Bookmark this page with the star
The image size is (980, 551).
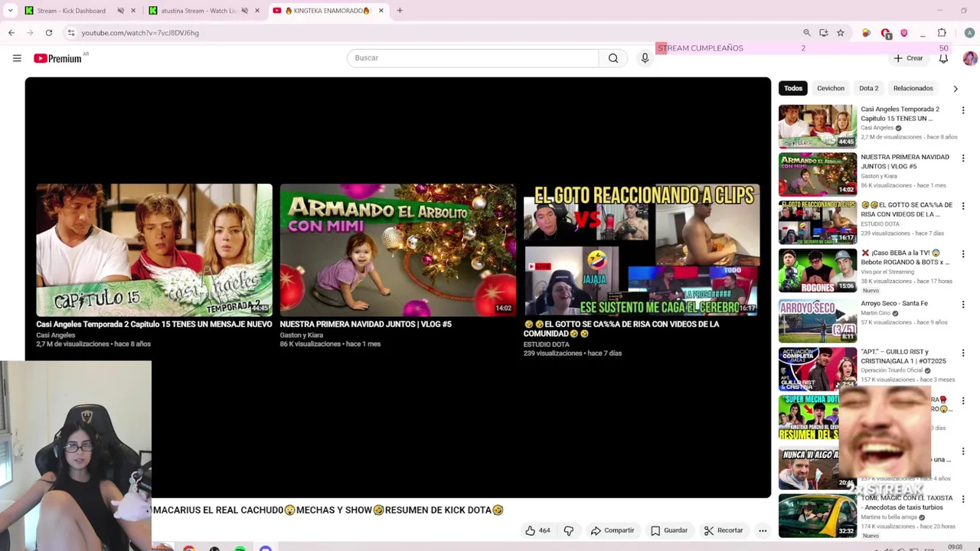pyautogui.click(x=840, y=33)
